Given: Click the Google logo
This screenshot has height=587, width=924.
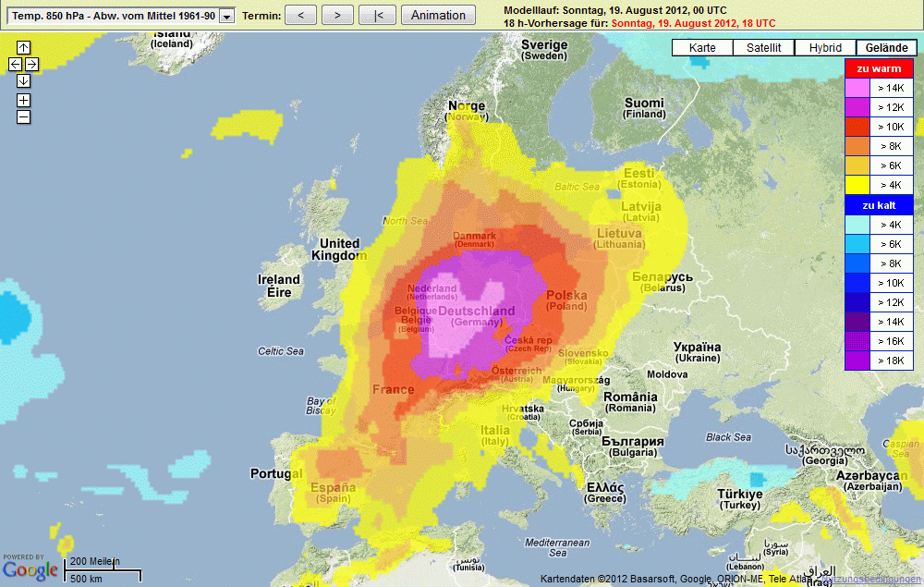Looking at the screenshot, I should click(30, 569).
